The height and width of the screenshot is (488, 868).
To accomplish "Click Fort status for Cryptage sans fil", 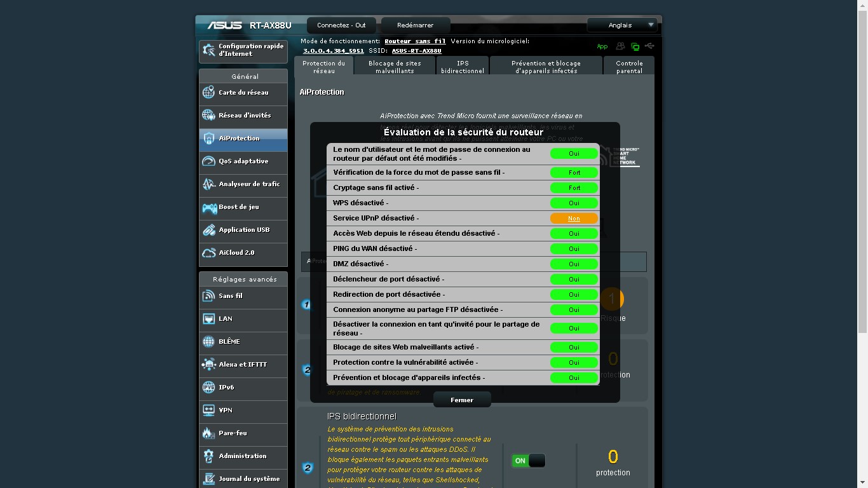I will (574, 188).
